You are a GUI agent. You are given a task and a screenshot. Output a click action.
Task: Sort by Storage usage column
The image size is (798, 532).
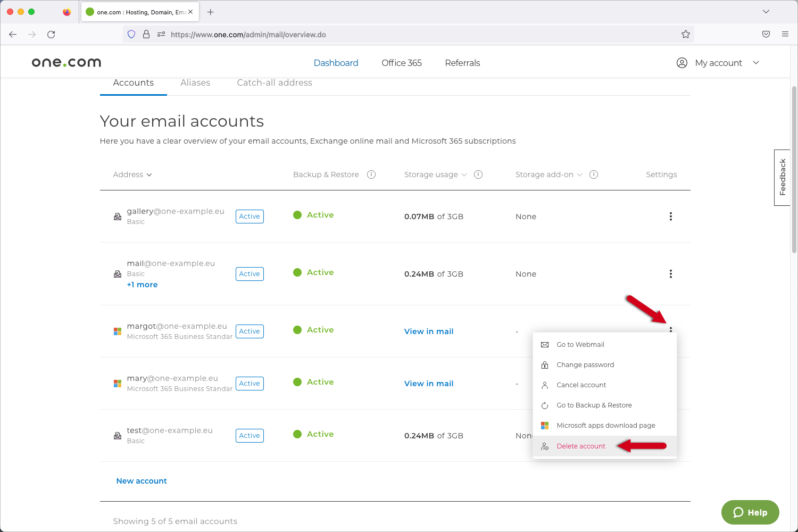point(435,174)
